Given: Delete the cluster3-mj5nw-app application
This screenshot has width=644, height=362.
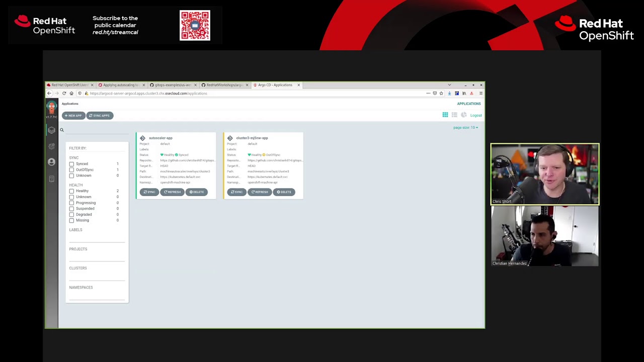Looking at the screenshot, I should (x=284, y=192).
